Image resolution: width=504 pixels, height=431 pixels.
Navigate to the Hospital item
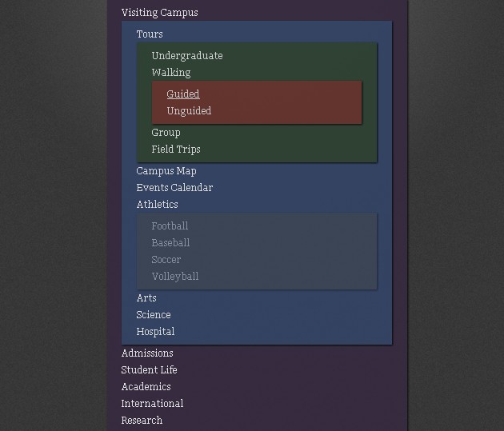click(155, 332)
